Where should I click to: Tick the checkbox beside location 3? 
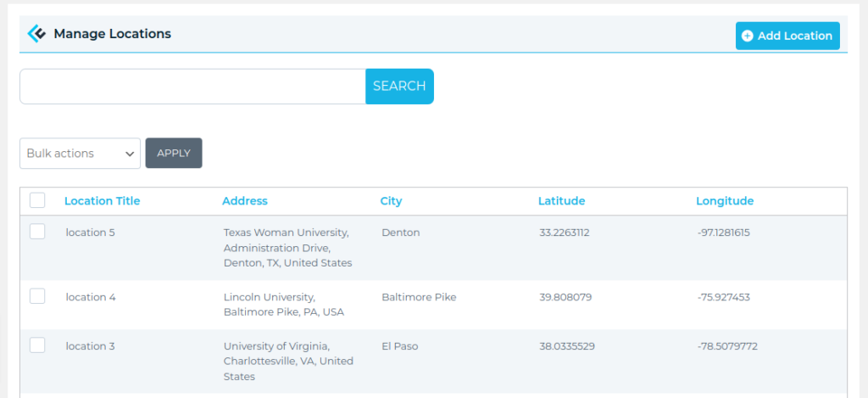[x=37, y=345]
